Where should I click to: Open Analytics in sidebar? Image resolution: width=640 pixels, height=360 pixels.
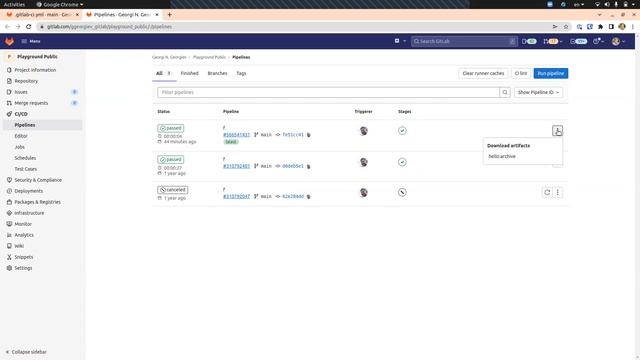pos(24,236)
